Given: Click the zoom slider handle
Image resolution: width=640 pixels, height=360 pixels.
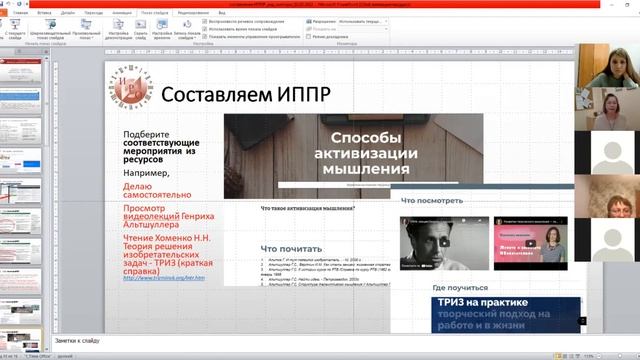Looking at the screenshot, I should (620, 356).
